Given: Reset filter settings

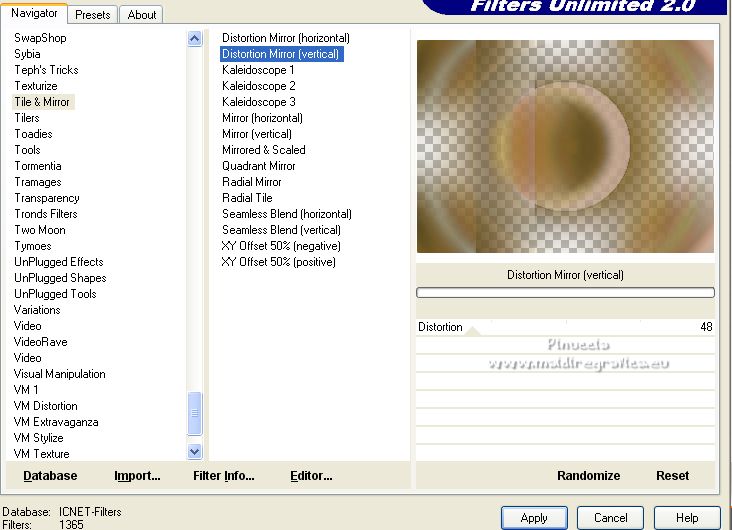Looking at the screenshot, I should tap(672, 475).
